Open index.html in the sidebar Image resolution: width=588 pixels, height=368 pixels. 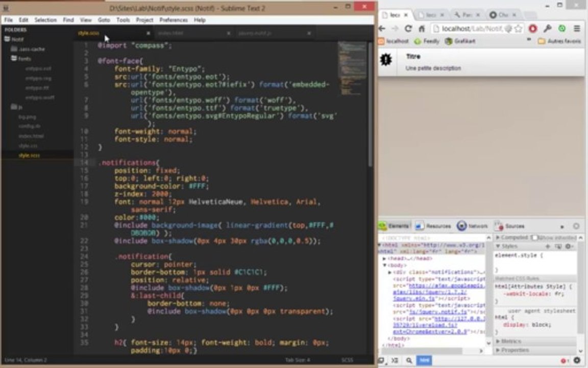click(x=31, y=136)
